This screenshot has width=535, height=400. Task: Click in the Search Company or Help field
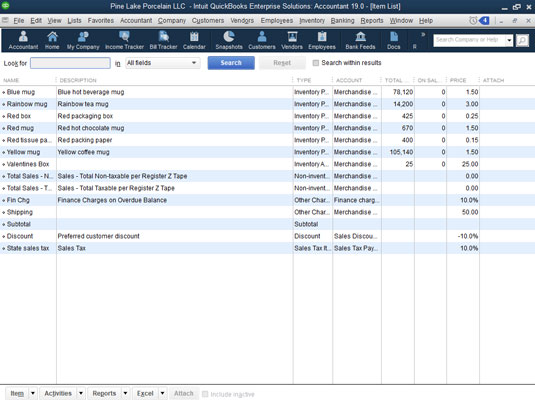[469, 40]
